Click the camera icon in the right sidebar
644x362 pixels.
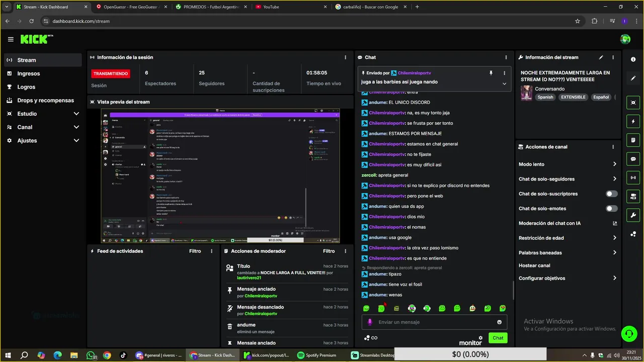[x=633, y=196]
